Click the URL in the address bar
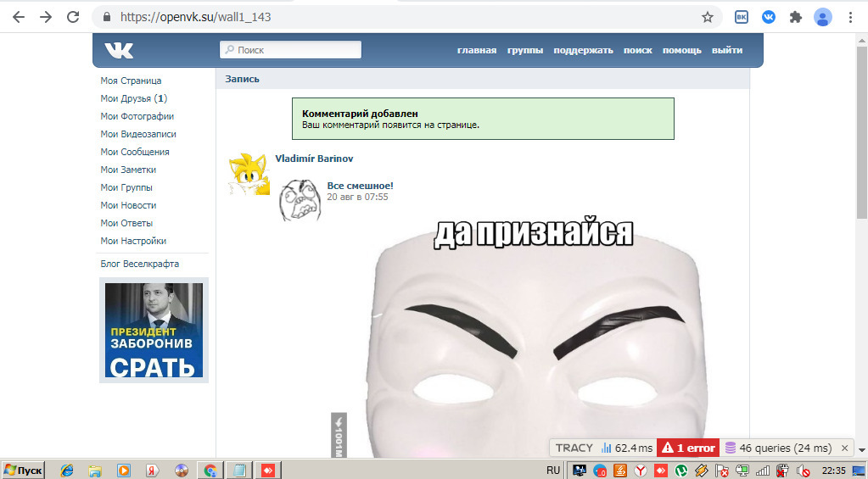Screen dimensions: 868x479 pos(195,17)
